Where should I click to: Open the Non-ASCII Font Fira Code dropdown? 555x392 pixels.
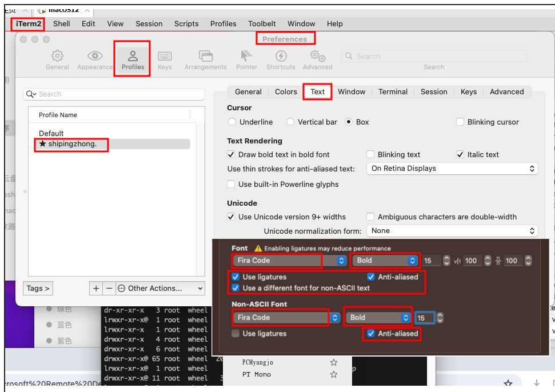[x=286, y=318]
